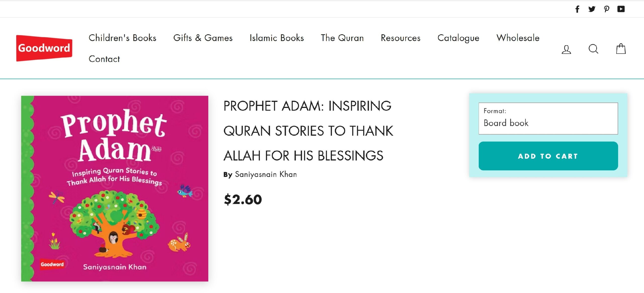Visit the YouTube channel icon
Viewport: 644px width, 293px height.
point(621,9)
